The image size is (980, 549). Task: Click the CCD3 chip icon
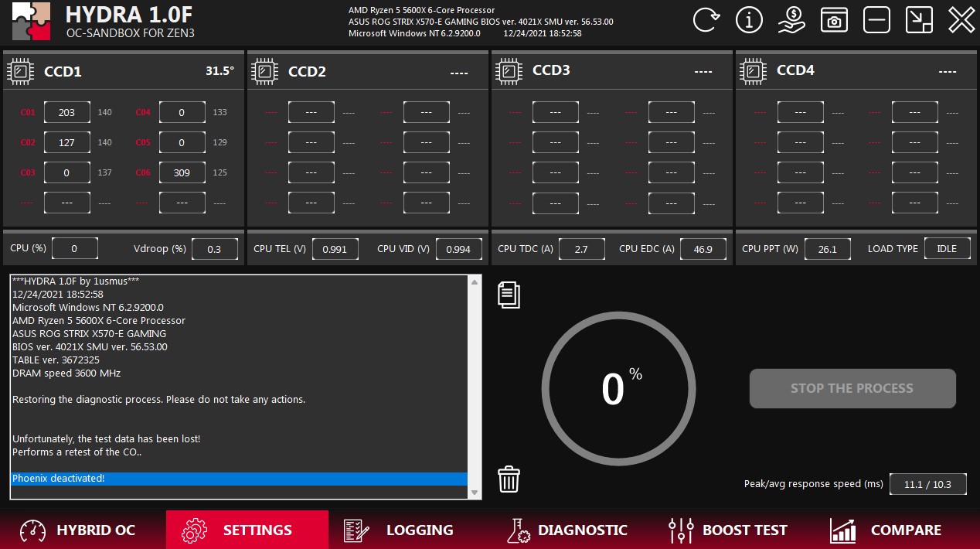[x=509, y=70]
